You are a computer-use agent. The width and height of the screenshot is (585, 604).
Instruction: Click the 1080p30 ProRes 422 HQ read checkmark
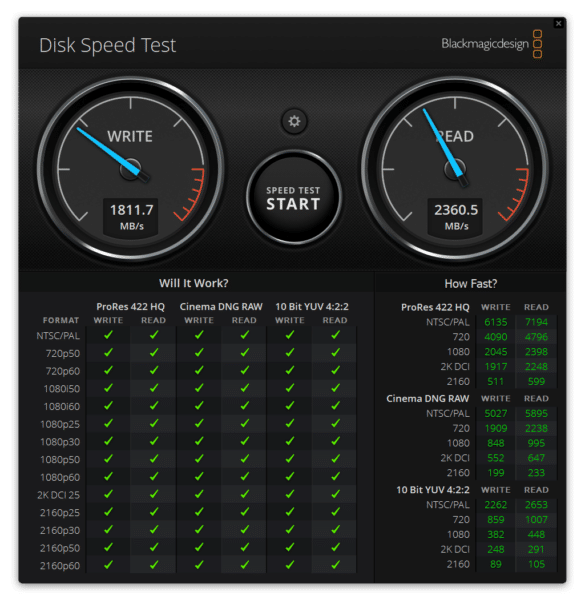click(x=154, y=441)
